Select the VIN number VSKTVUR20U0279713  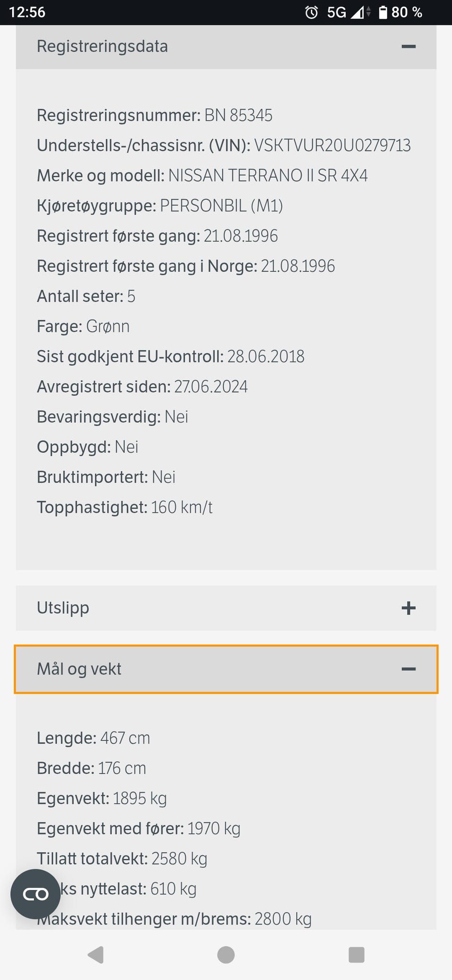click(x=332, y=146)
